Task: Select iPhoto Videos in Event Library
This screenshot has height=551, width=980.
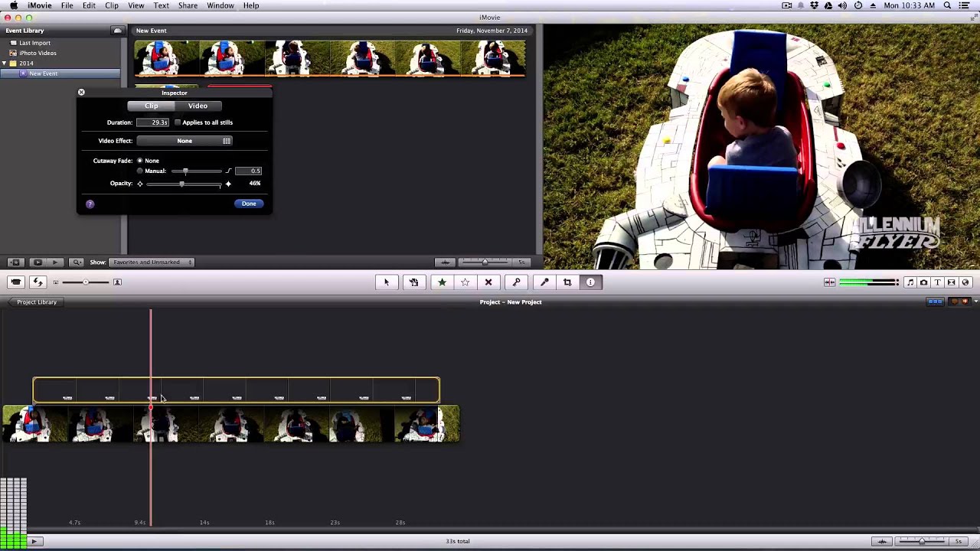Action: coord(38,53)
